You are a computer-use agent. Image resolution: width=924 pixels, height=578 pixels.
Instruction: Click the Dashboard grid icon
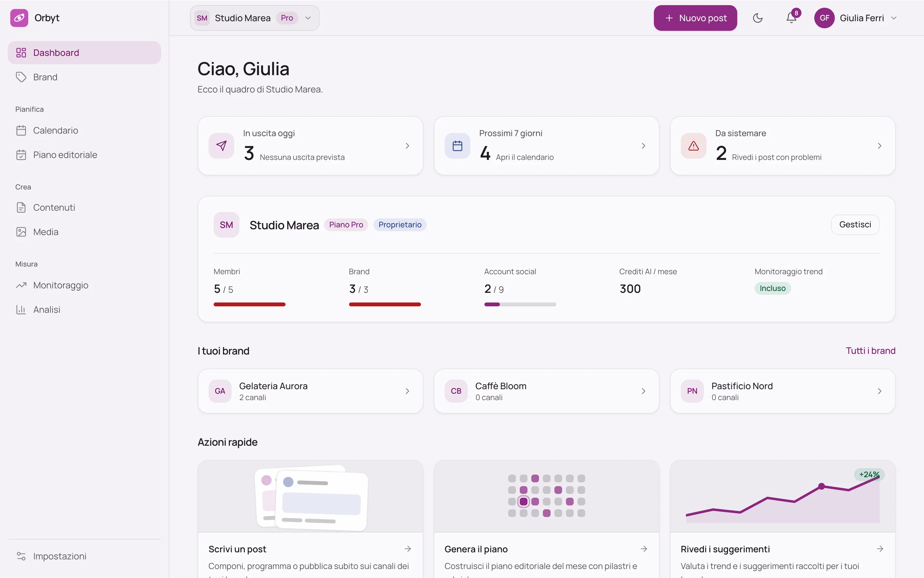[x=21, y=53]
